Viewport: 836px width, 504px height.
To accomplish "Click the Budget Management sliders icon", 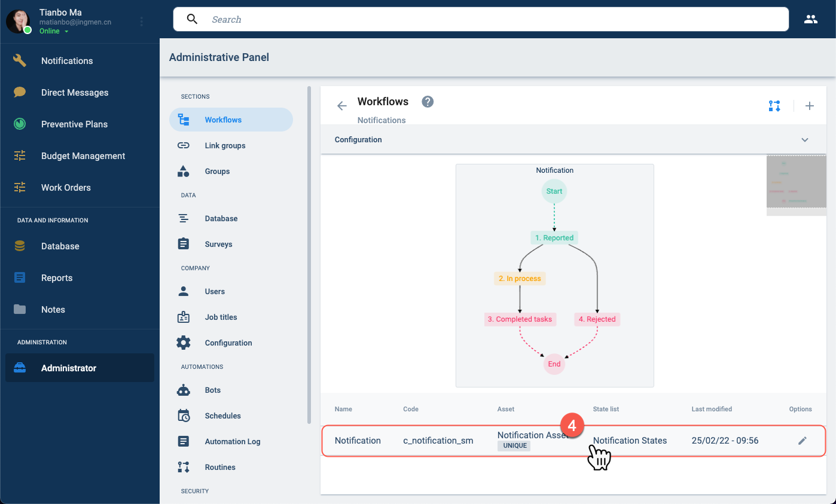I will click(20, 155).
